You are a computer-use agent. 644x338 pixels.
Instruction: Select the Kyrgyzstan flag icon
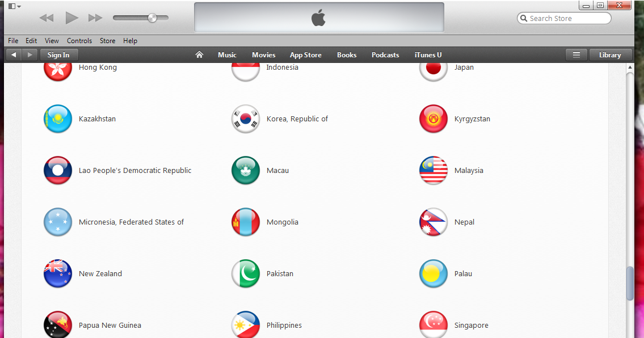[433, 119]
